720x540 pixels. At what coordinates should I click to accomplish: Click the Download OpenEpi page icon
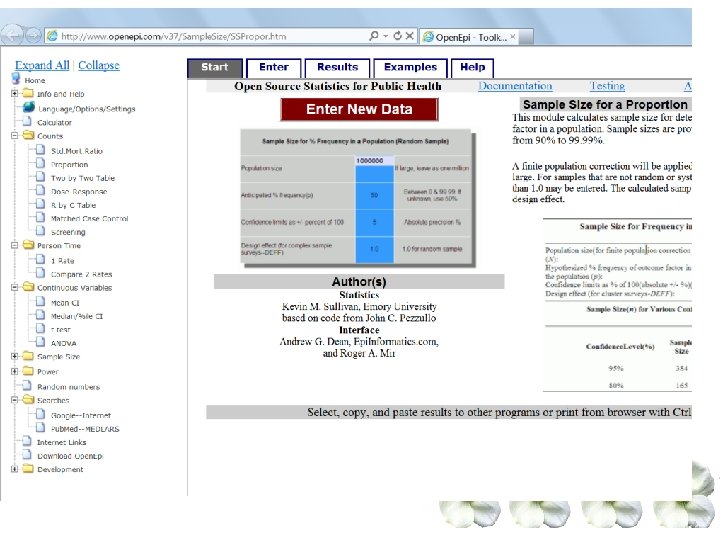click(27, 455)
